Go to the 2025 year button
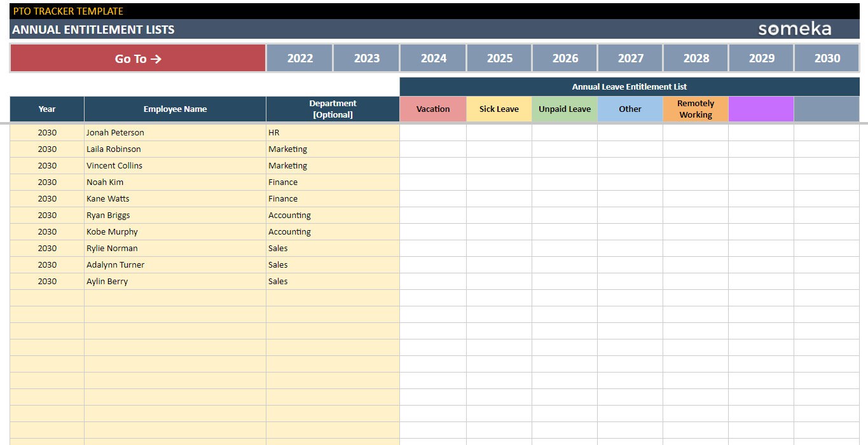Viewport: 868px width, 445px height. coord(500,58)
